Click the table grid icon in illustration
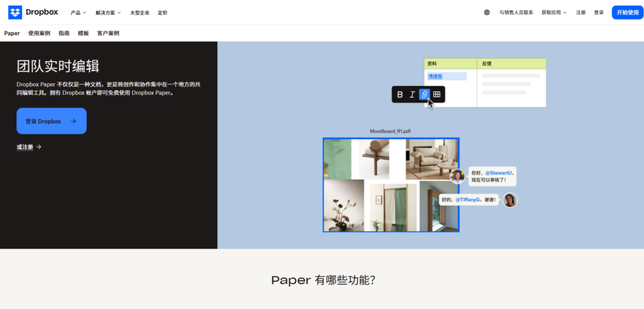This screenshot has width=644, height=309. tap(436, 94)
